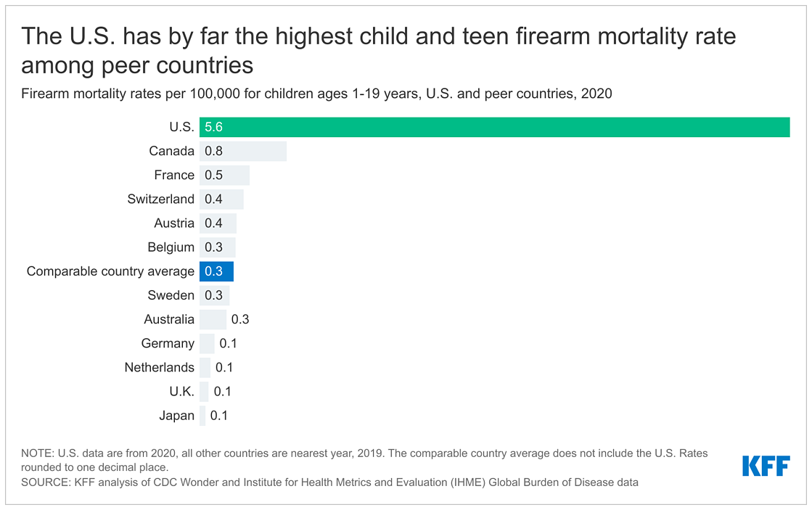Click the U.K. country label
Screen dimensions: 812x510
181,392
